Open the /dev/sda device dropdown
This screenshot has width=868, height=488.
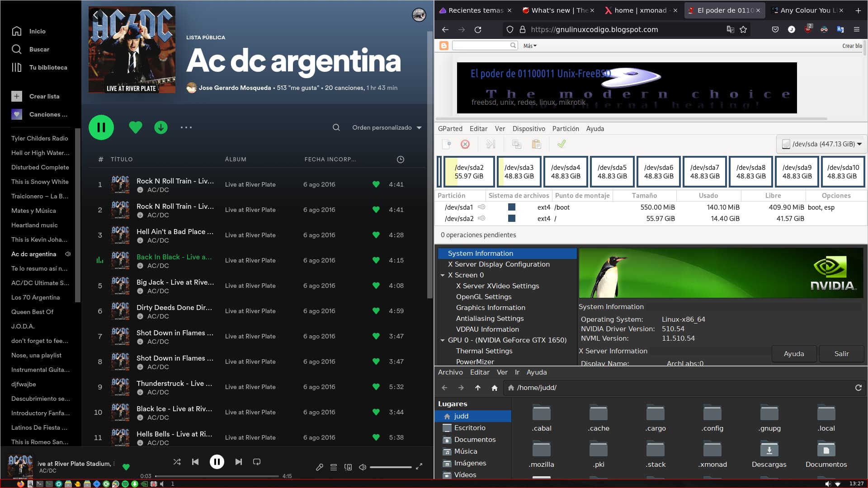(821, 144)
